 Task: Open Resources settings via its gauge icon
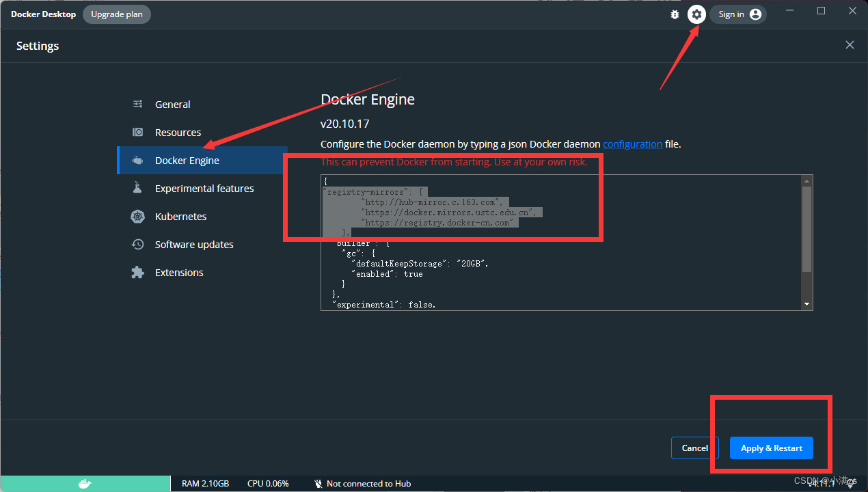coord(137,132)
